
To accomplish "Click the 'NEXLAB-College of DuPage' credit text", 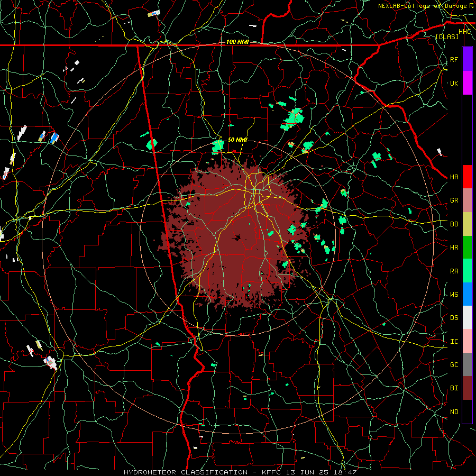I will [423, 6].
